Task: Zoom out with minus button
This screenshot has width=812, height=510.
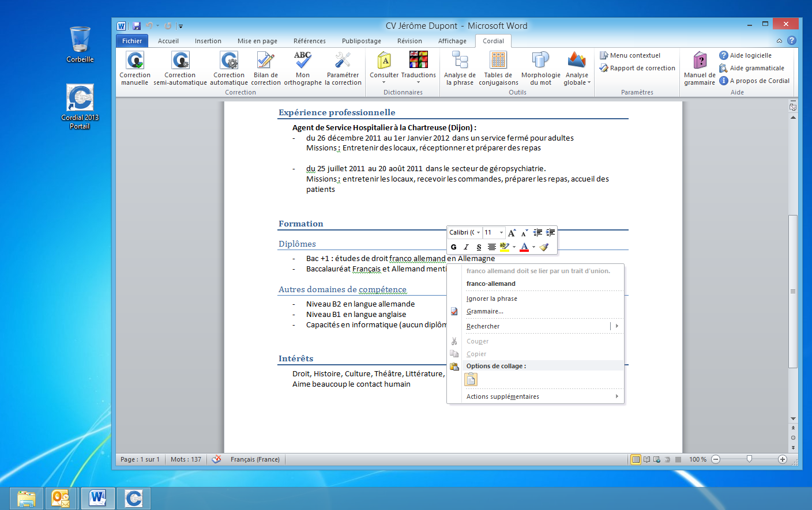Action: coord(716,459)
